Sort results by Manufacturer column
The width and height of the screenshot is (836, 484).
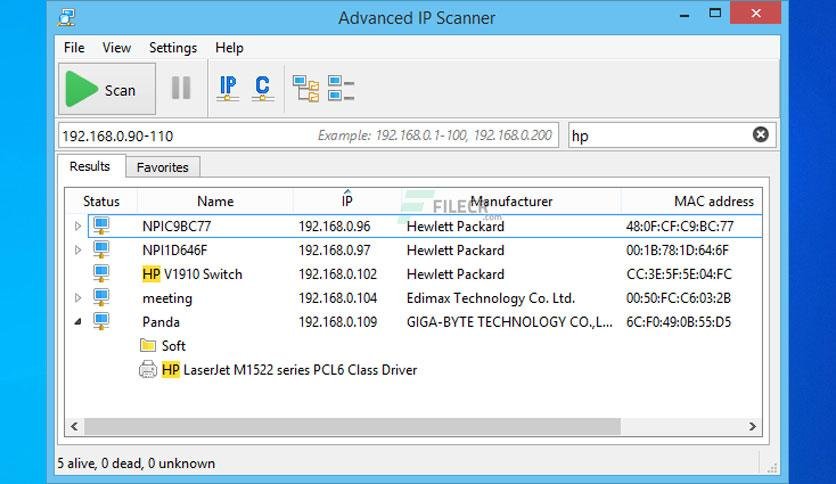pyautogui.click(x=511, y=201)
